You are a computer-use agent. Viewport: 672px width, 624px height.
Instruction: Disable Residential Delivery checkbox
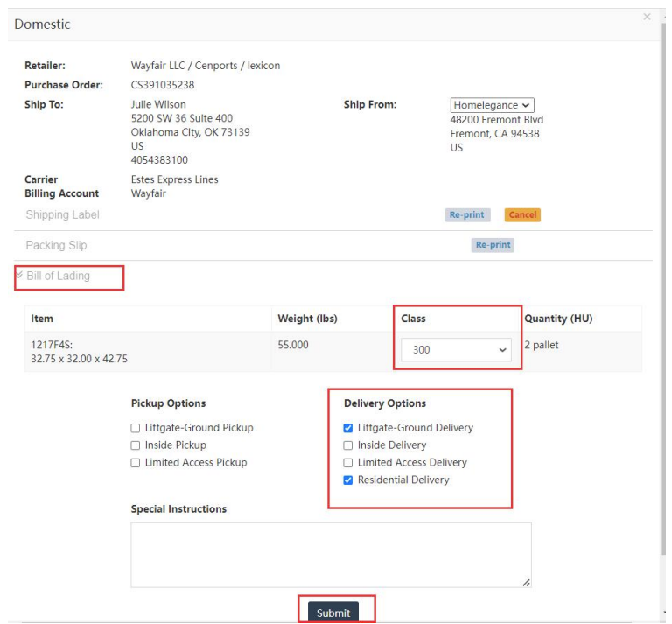(348, 480)
